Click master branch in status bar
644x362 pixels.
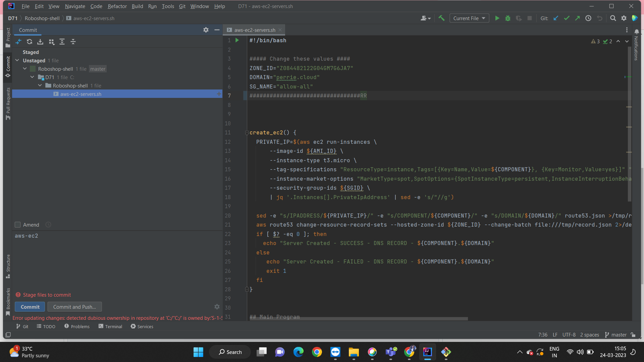(616, 335)
